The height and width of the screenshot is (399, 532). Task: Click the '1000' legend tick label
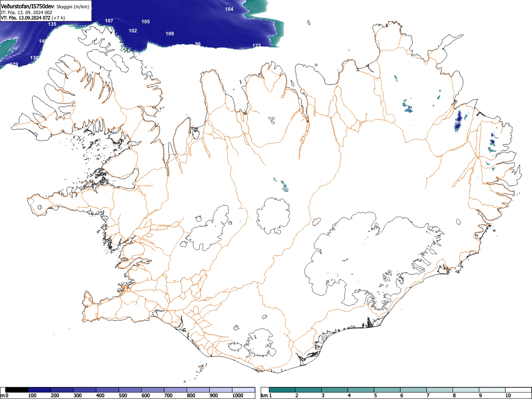pyautogui.click(x=237, y=396)
